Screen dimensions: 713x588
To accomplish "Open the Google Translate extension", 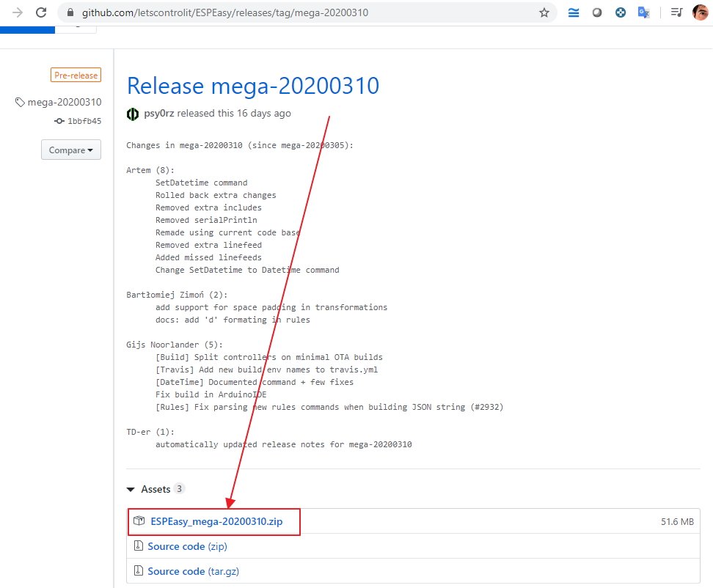I will (x=644, y=12).
